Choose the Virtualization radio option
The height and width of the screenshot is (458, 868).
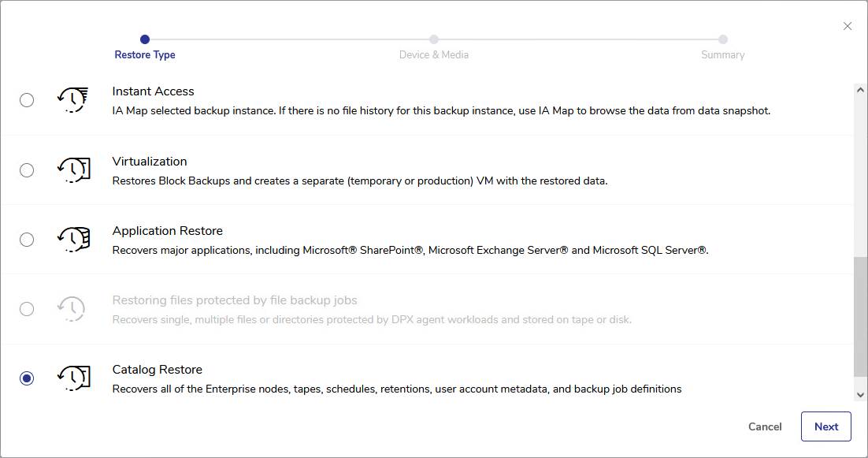pyautogui.click(x=27, y=170)
